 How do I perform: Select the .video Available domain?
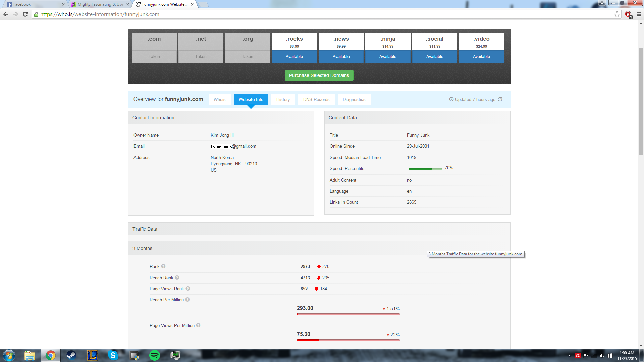pyautogui.click(x=481, y=56)
